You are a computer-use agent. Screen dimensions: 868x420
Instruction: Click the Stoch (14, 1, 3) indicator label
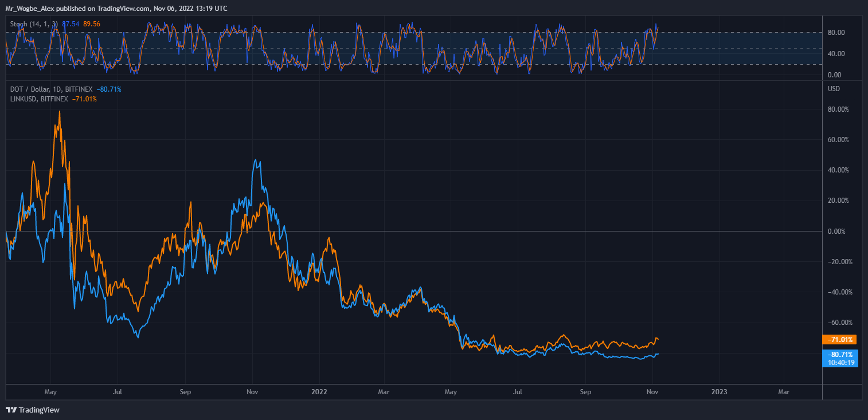click(x=35, y=24)
